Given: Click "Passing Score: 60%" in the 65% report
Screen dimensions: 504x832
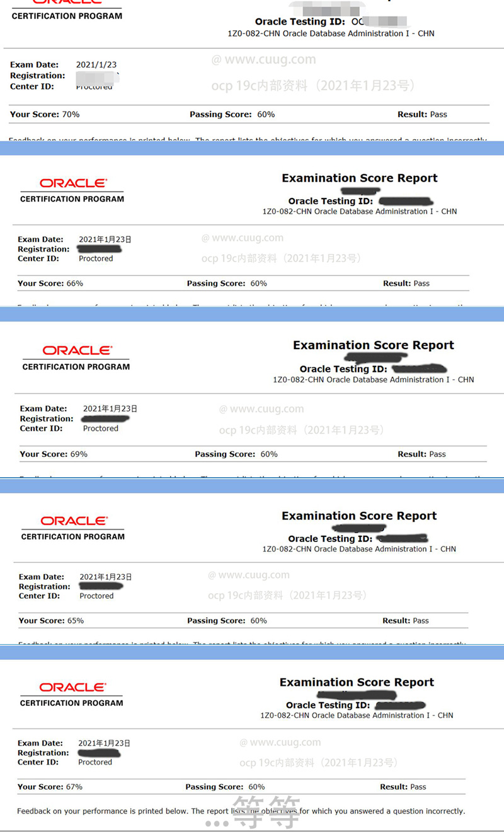Looking at the screenshot, I should [x=227, y=620].
